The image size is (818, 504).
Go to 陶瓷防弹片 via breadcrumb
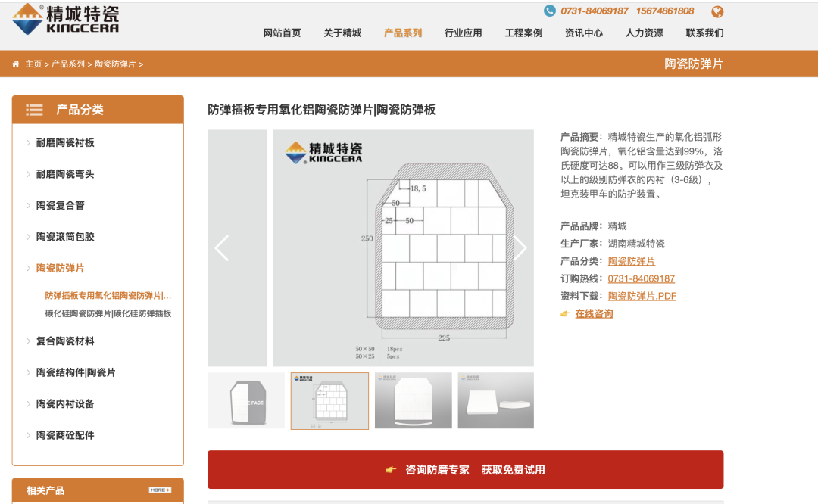coord(115,64)
